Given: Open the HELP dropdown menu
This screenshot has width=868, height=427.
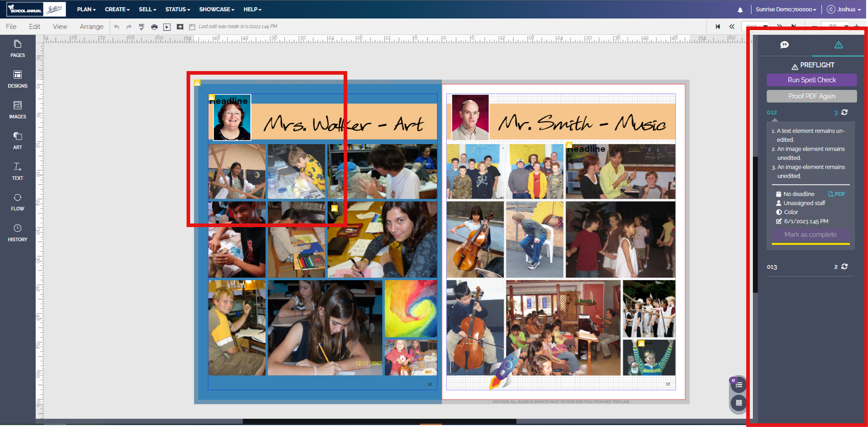Looking at the screenshot, I should coord(252,9).
